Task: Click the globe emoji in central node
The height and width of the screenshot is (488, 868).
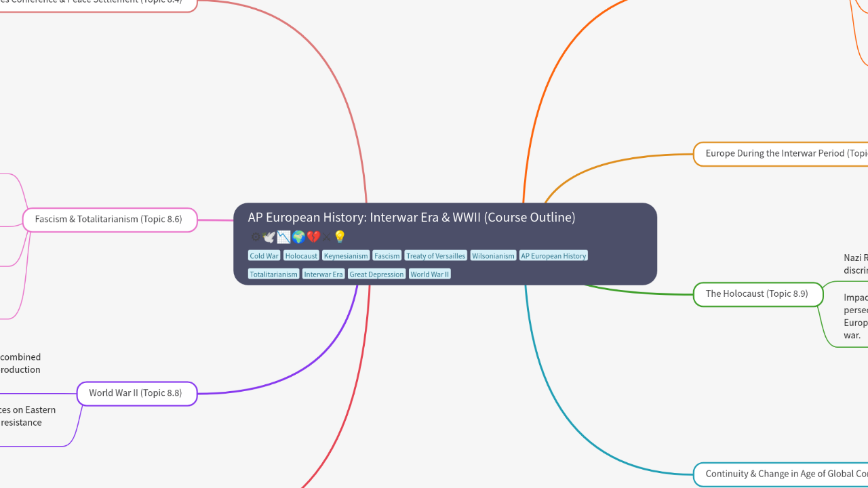Action: pos(298,237)
